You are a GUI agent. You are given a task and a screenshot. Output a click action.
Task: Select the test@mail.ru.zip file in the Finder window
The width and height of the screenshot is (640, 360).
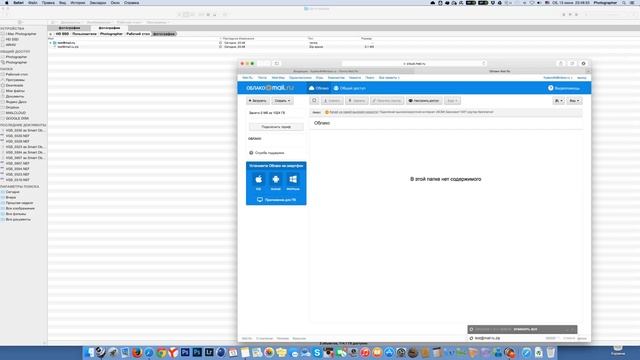pos(68,47)
